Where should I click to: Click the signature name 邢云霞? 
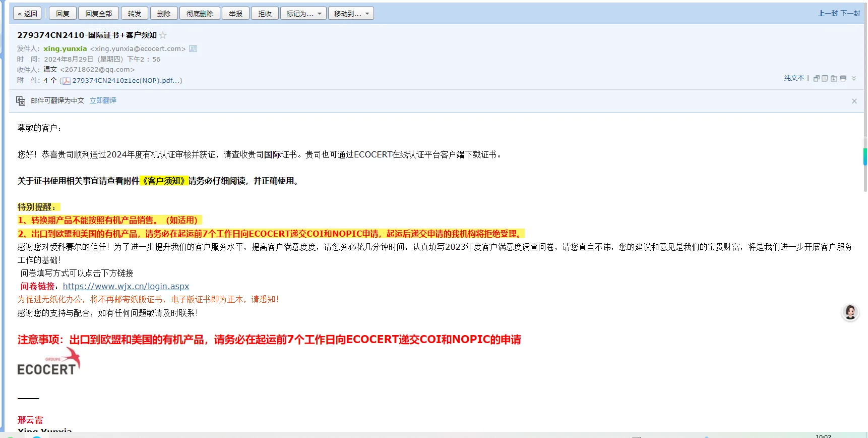pyautogui.click(x=30, y=420)
